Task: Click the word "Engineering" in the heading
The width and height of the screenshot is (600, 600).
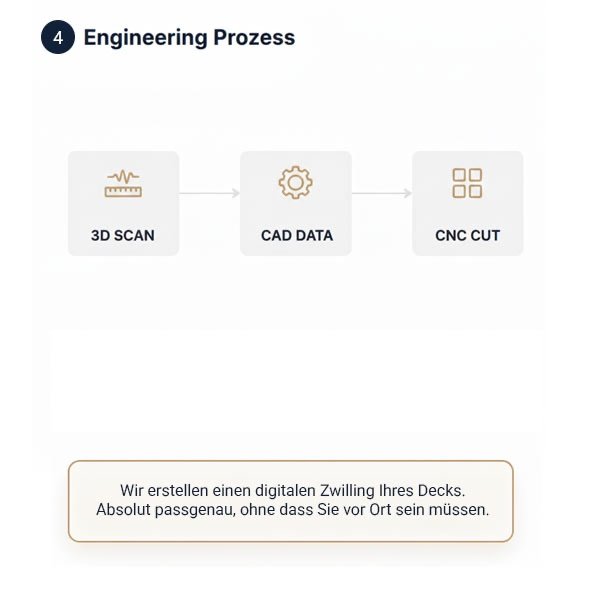Action: point(145,38)
